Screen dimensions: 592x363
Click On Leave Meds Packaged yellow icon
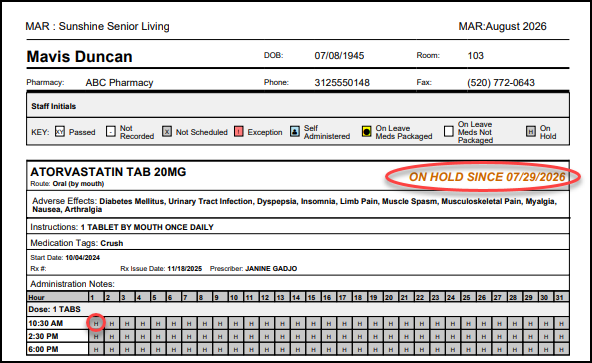point(367,131)
